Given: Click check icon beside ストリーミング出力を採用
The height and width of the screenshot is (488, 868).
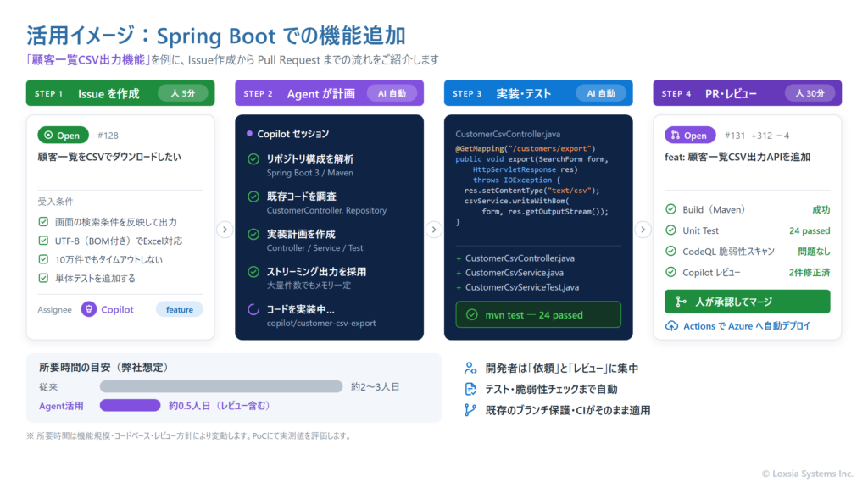Looking at the screenshot, I should (253, 272).
